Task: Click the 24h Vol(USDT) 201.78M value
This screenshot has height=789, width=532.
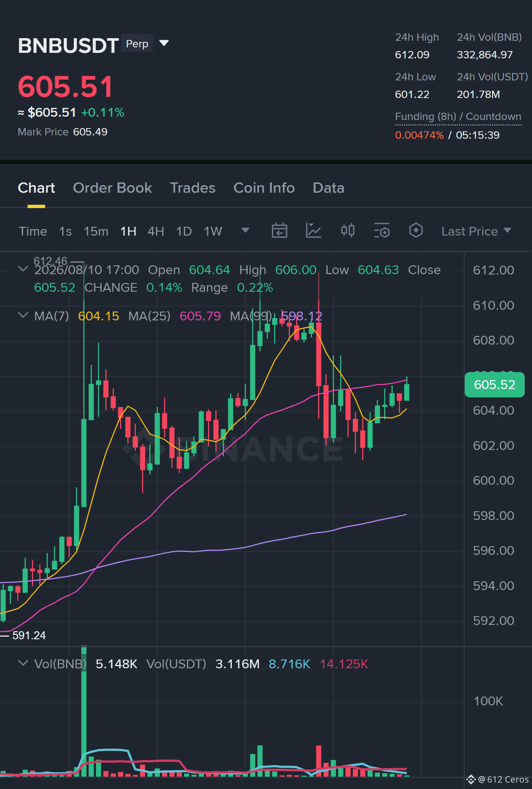Action: [478, 94]
